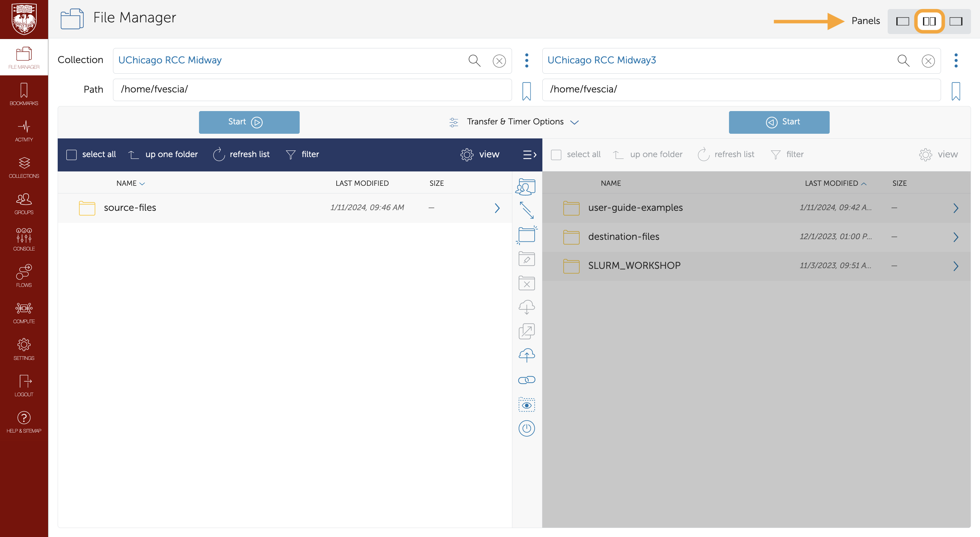Click the New Folder icon in middle toolbar
Screen dimensions: 980x537
pos(527,234)
